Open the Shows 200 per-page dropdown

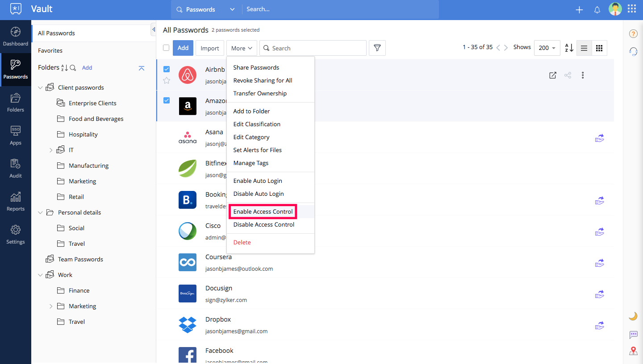547,48
